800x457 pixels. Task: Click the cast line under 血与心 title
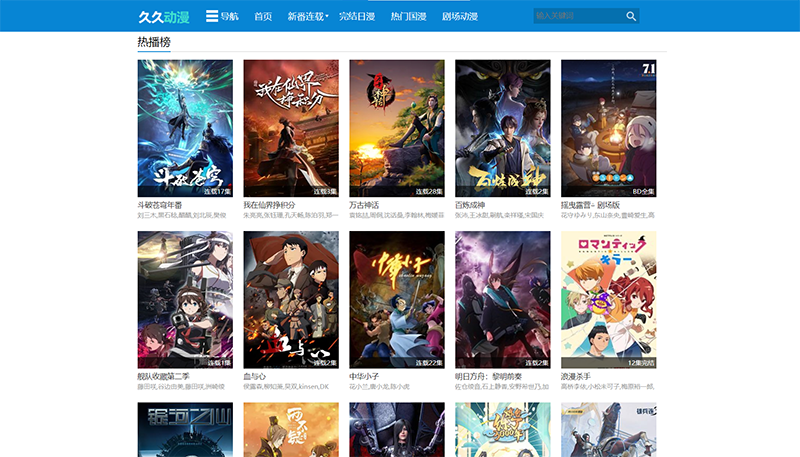point(286,387)
